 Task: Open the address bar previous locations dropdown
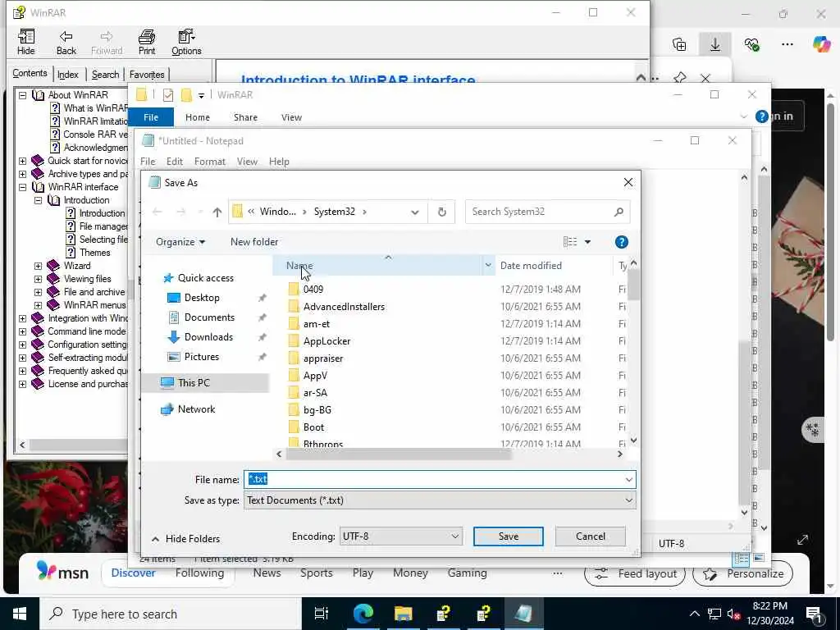[x=414, y=212]
